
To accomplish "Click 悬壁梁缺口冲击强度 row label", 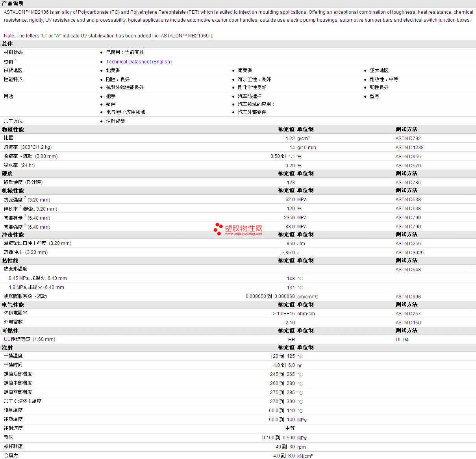I will tap(38, 243).
